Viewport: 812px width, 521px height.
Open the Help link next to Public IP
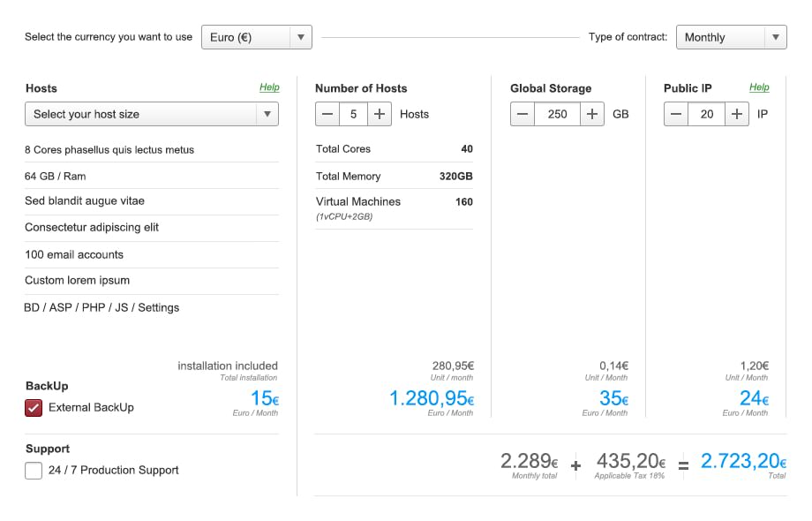(759, 87)
